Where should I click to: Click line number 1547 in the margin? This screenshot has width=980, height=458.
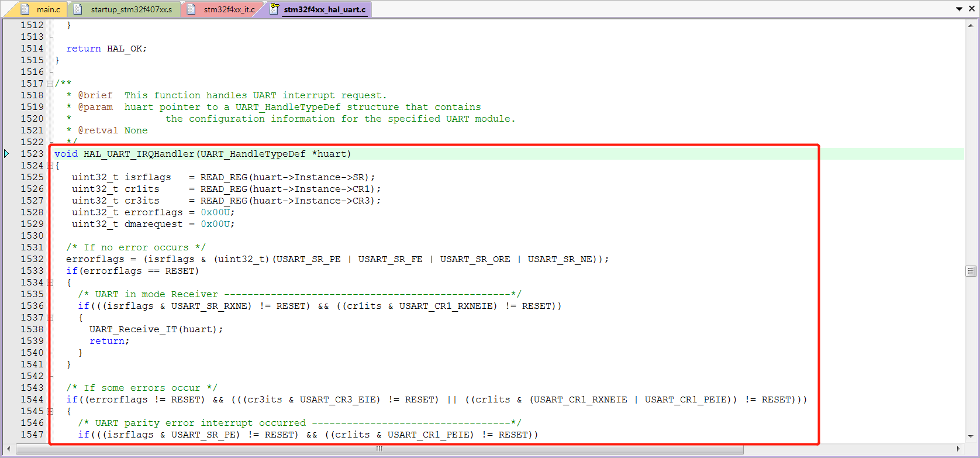click(x=32, y=435)
